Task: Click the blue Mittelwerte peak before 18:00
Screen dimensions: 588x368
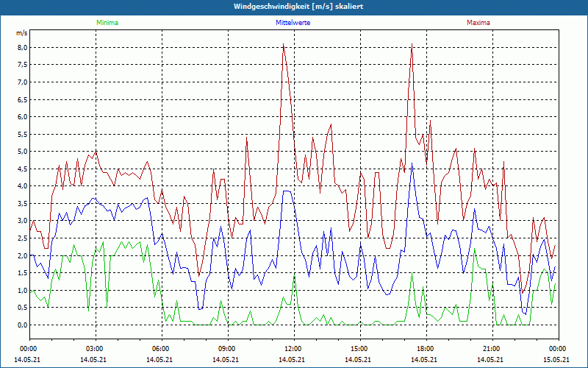Action: 412,163
